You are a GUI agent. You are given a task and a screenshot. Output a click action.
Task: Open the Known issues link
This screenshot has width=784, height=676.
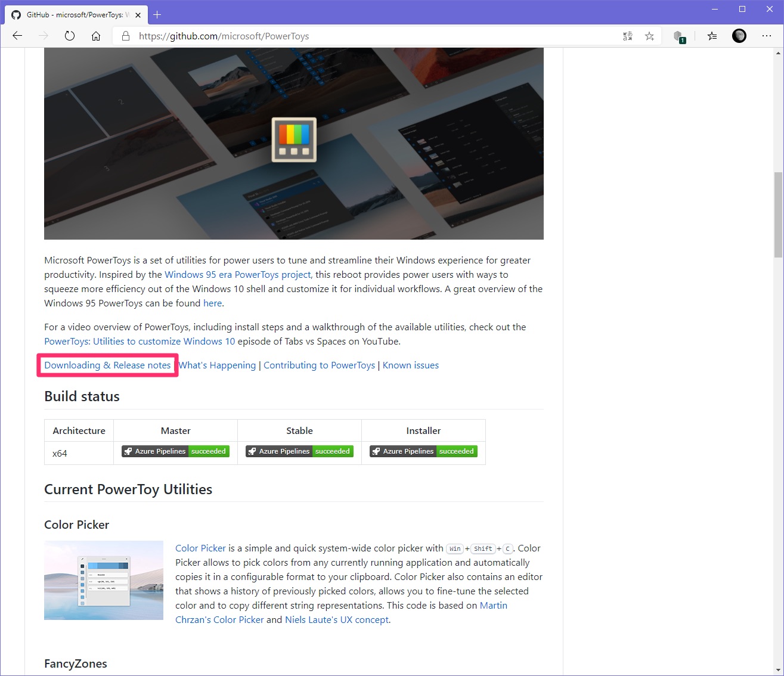(x=411, y=365)
